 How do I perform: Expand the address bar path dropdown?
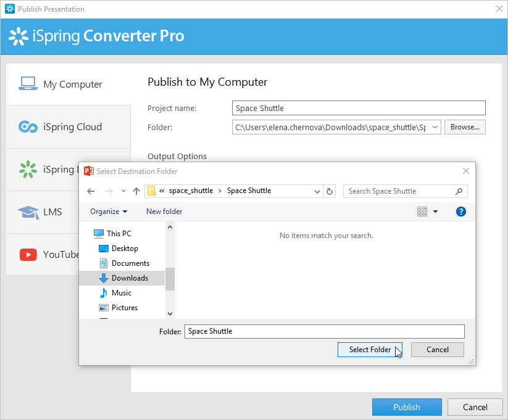click(x=317, y=191)
